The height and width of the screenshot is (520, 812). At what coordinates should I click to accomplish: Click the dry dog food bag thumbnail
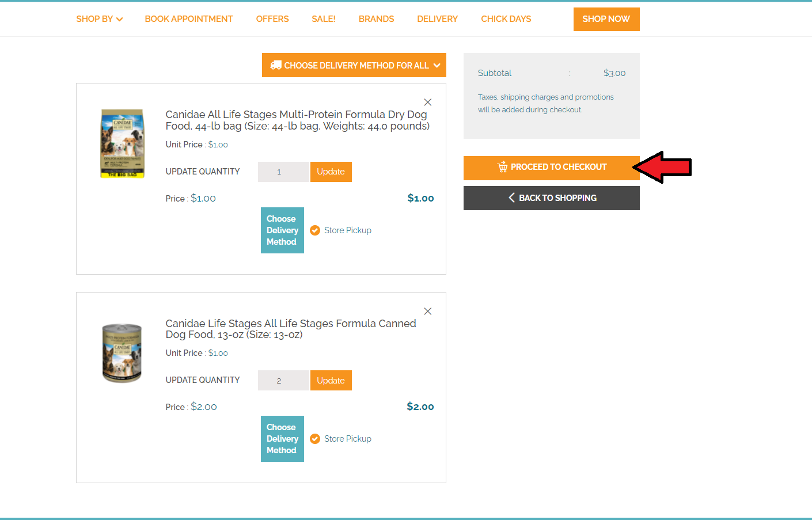tap(122, 143)
